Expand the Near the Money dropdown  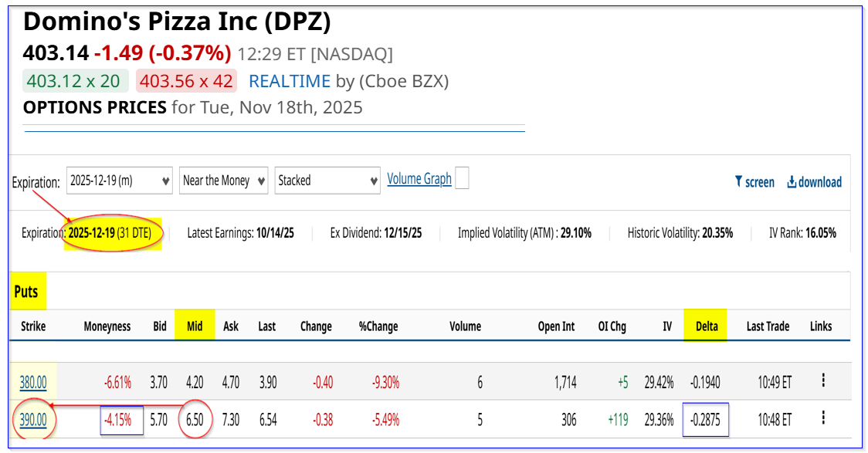coord(224,181)
